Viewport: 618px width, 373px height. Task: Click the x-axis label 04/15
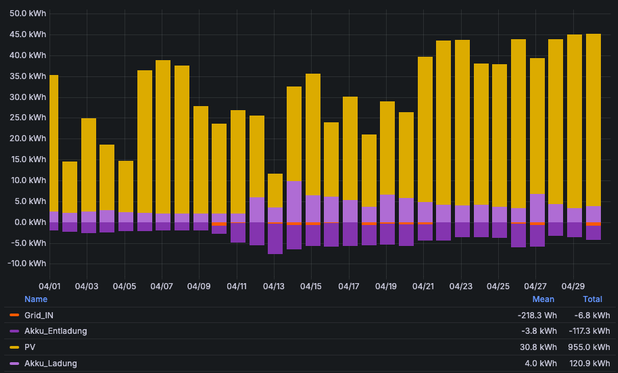coord(311,286)
